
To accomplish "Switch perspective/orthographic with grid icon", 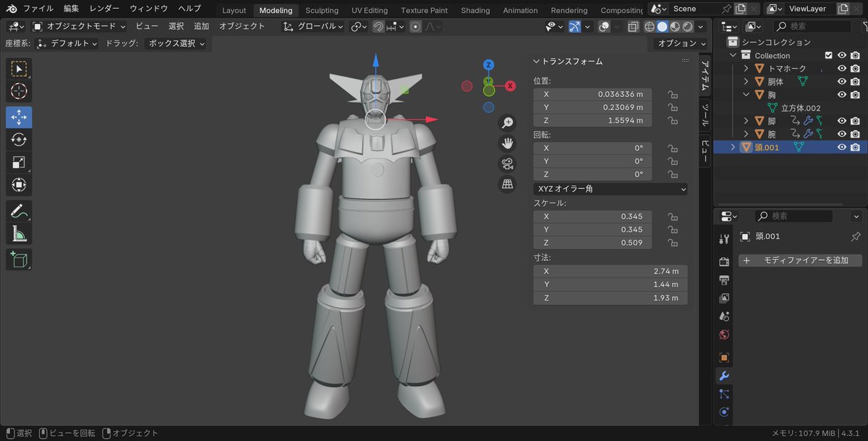I will [x=508, y=184].
